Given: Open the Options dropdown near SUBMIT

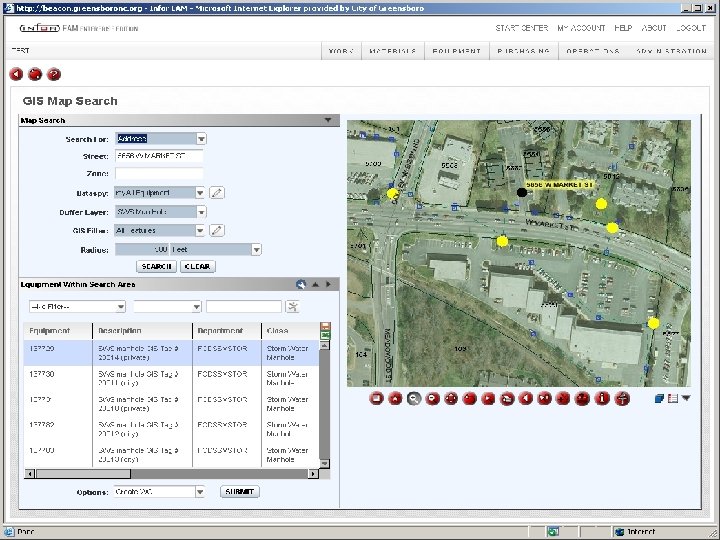Looking at the screenshot, I should pyautogui.click(x=200, y=492).
